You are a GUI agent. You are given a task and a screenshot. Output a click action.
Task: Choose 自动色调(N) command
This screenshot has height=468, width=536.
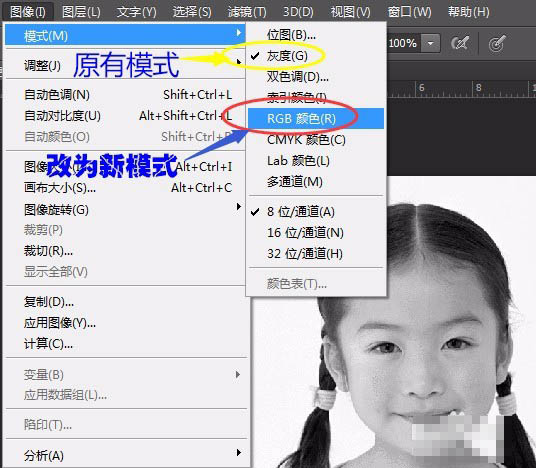(x=125, y=95)
